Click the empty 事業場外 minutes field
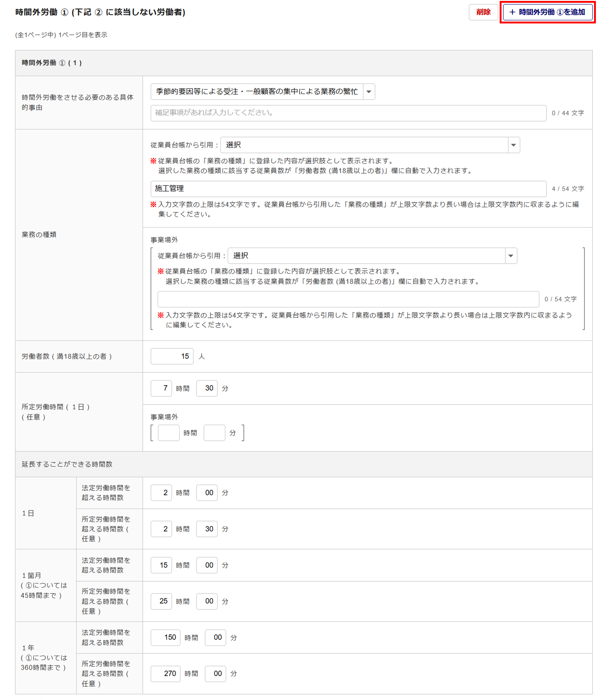This screenshot has height=700, width=607. point(214,433)
